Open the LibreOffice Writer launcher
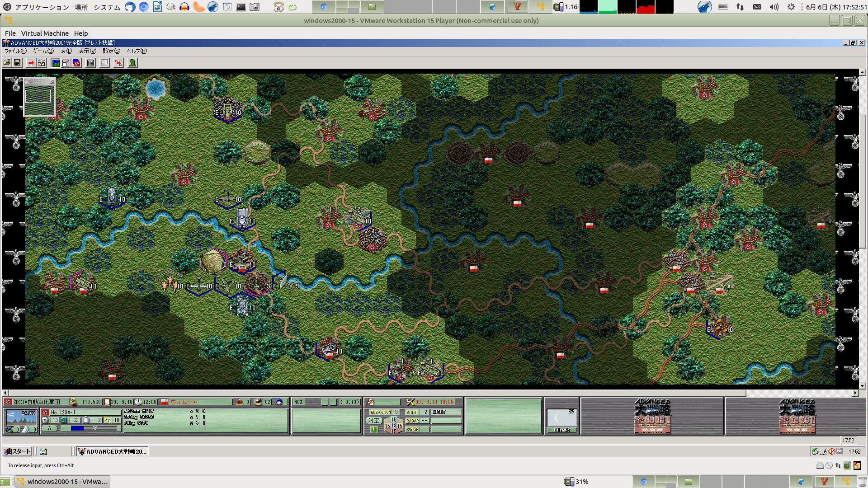 [x=157, y=7]
